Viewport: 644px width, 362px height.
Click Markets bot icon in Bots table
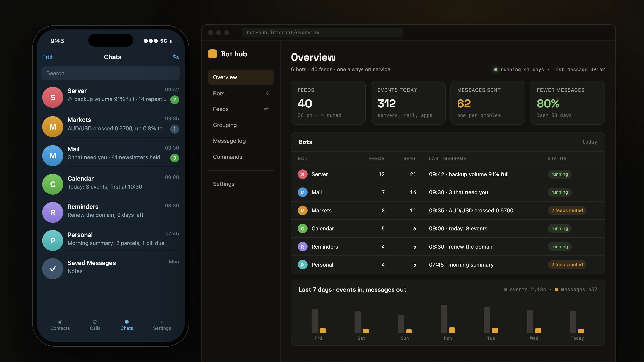tap(302, 210)
